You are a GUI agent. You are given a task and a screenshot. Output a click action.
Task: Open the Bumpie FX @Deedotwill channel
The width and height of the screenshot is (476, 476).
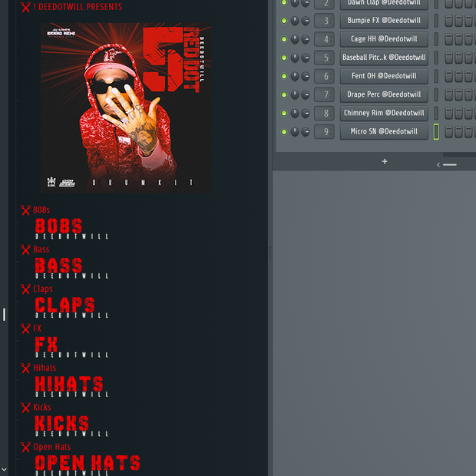384,21
